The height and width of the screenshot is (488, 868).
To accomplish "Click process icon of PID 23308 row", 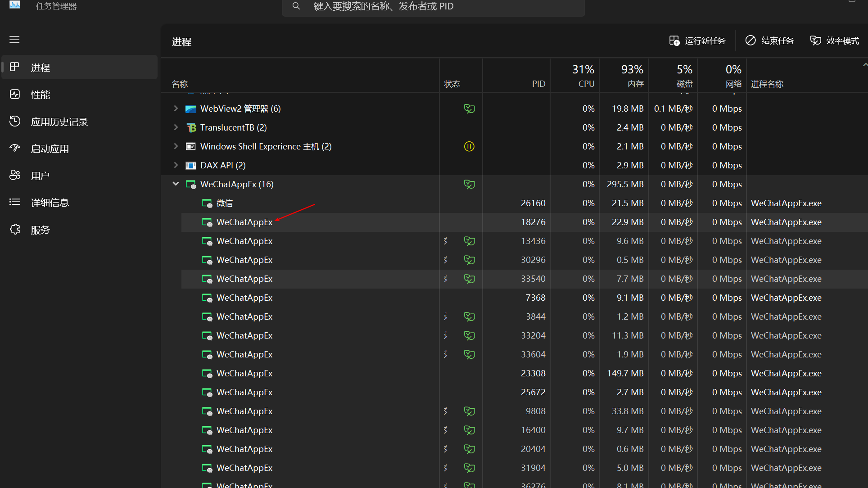I will point(207,374).
